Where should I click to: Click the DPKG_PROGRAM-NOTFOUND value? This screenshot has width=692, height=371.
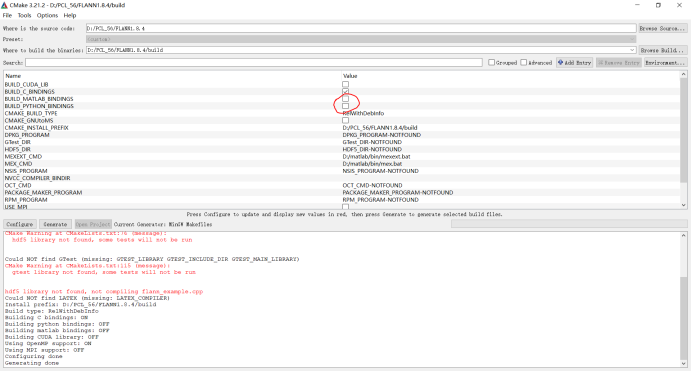[382, 135]
